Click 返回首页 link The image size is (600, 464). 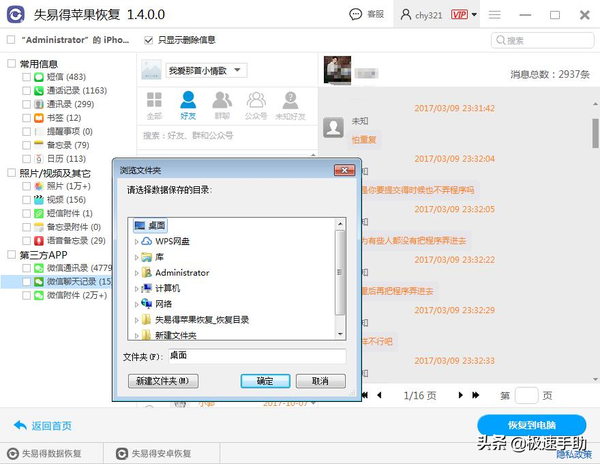coord(42,426)
